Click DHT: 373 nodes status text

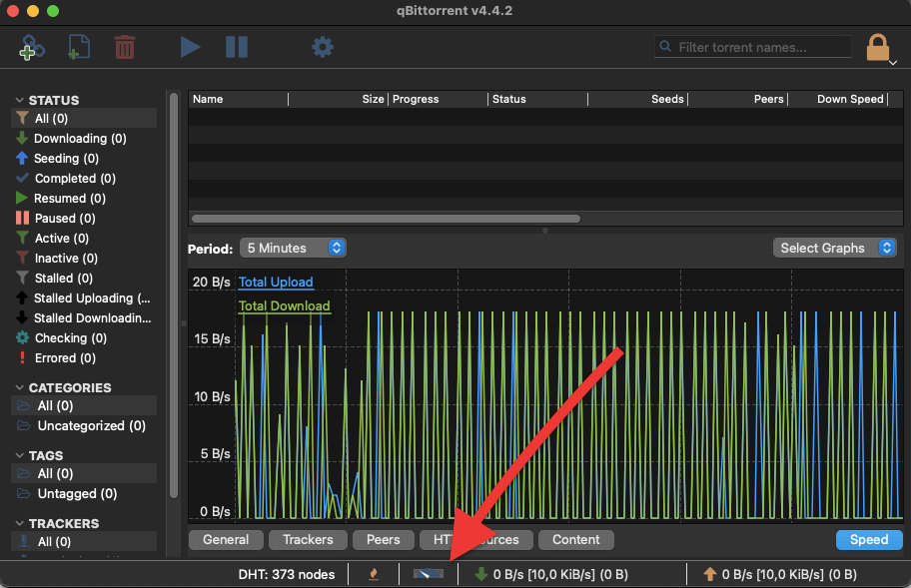coord(287,575)
